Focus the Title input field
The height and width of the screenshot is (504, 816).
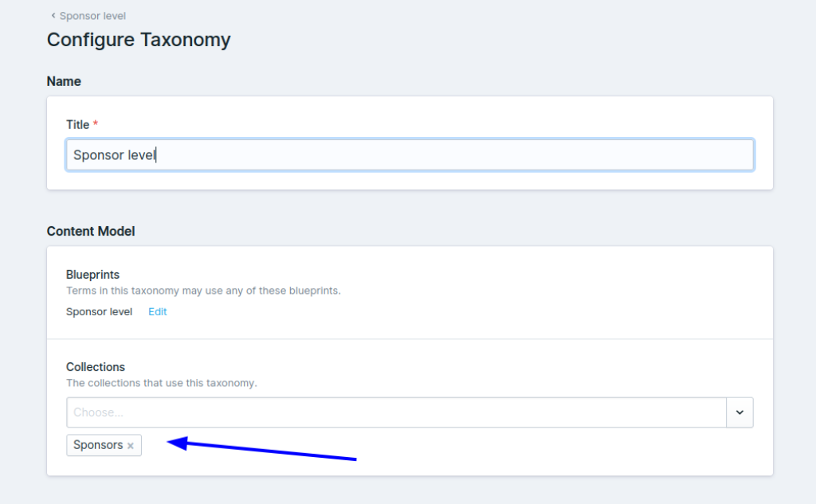319,154
